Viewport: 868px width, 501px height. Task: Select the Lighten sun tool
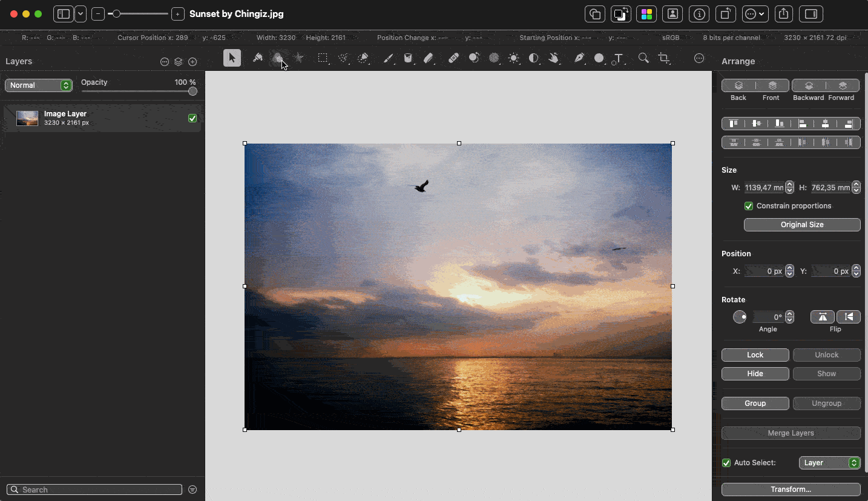(x=514, y=58)
